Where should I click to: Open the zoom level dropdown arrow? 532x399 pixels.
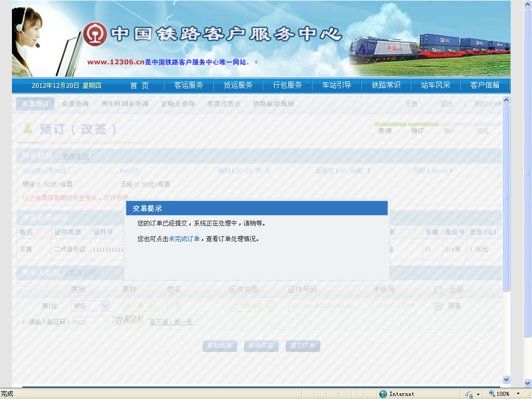pyautogui.click(x=518, y=394)
